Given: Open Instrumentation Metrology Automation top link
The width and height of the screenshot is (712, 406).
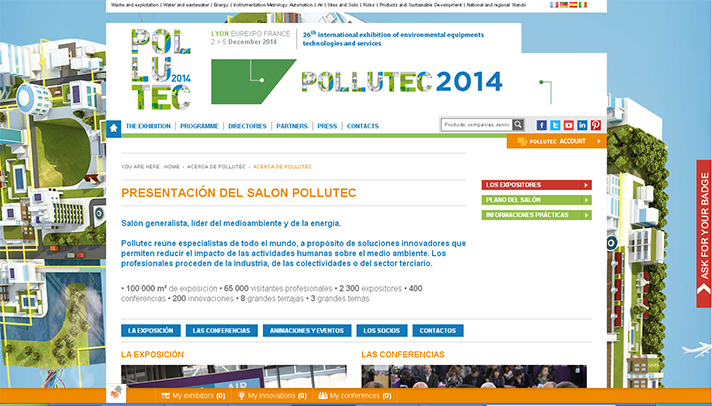Looking at the screenshot, I should (x=273, y=5).
